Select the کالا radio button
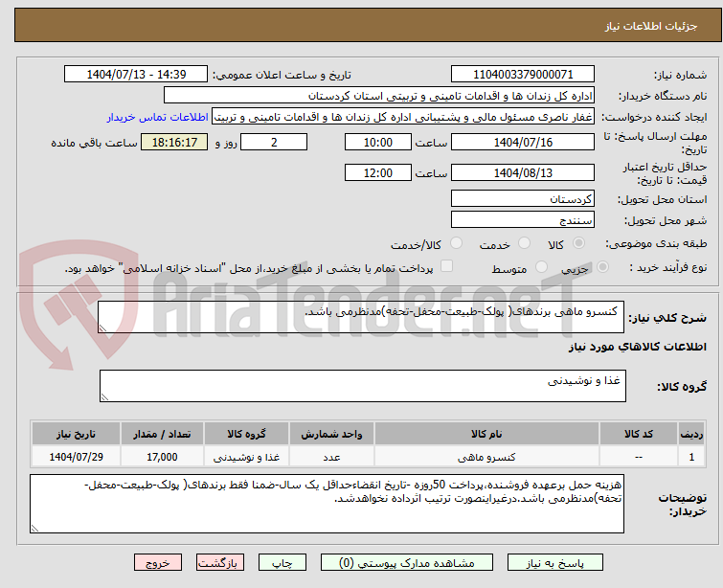 [x=578, y=243]
